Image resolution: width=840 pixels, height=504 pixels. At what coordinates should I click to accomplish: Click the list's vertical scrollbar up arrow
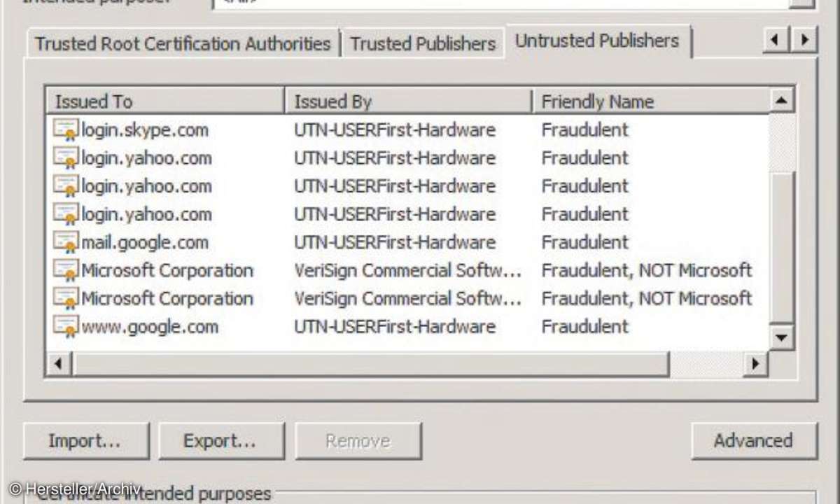point(781,101)
